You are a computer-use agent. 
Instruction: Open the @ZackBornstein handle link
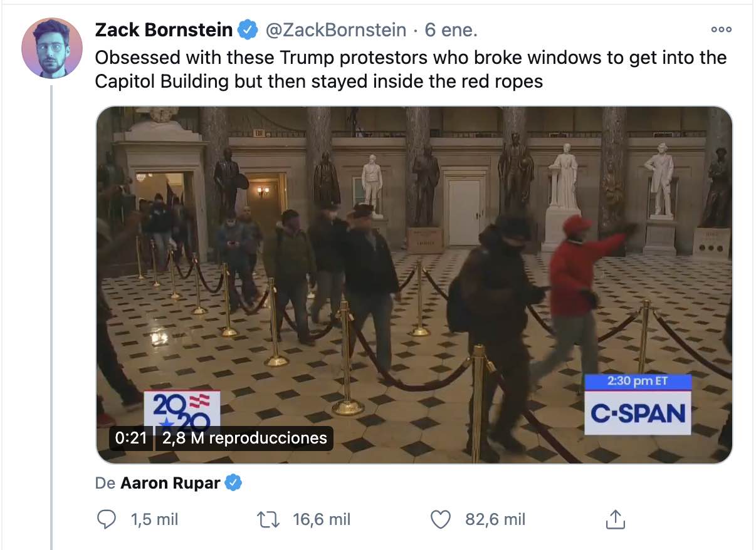335,29
